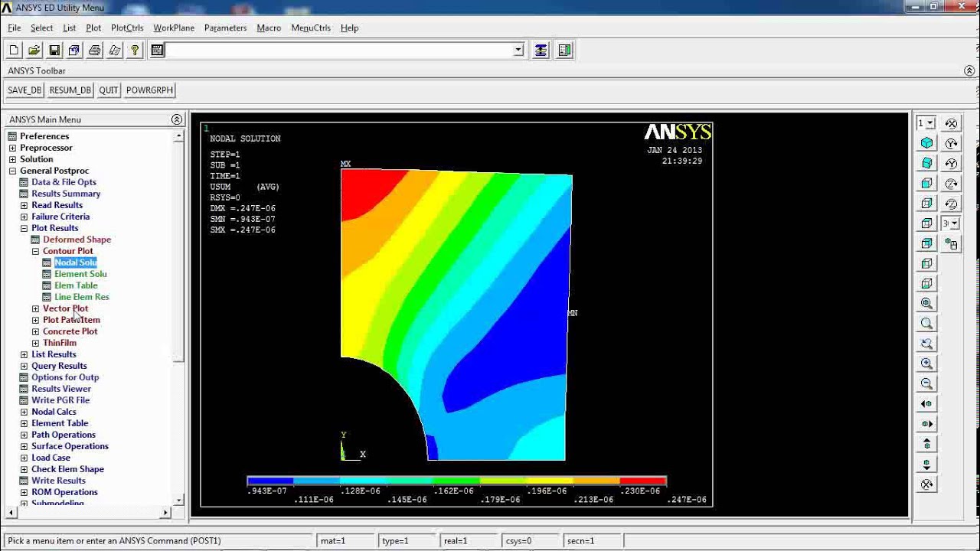Click the Print (image capture) icon
The image size is (980, 551).
(94, 51)
